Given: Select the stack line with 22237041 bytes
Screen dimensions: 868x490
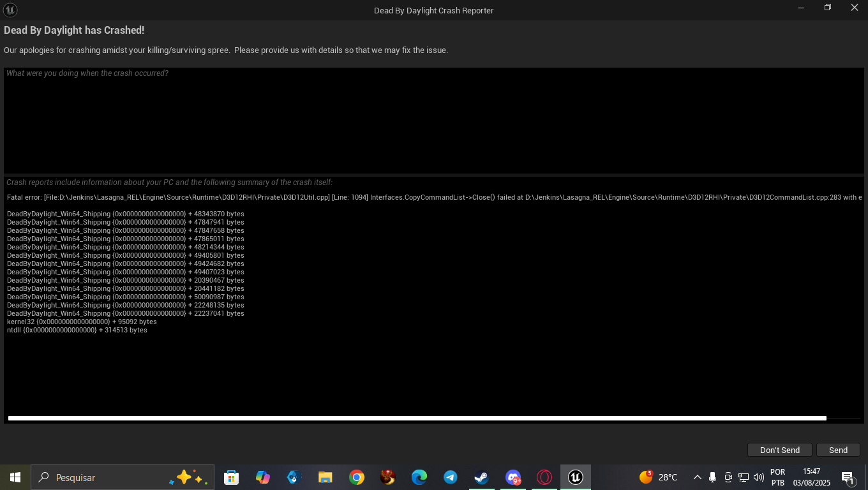Looking at the screenshot, I should [126, 313].
